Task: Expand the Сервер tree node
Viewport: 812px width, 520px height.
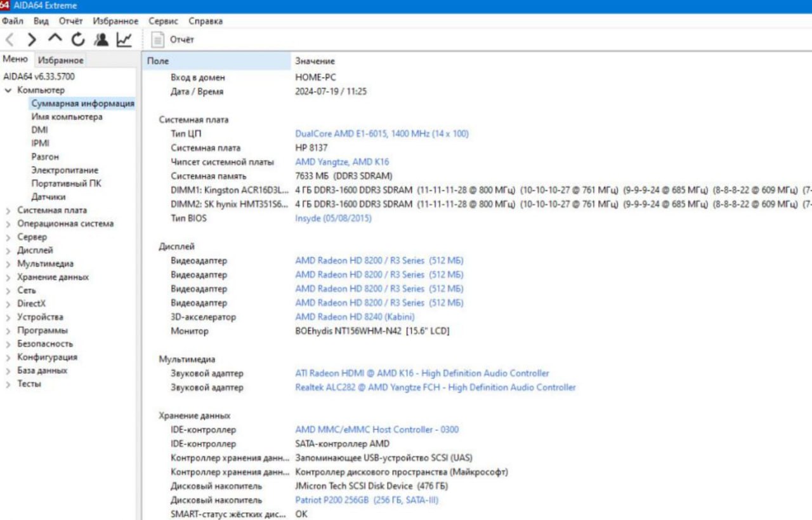Action: point(8,237)
